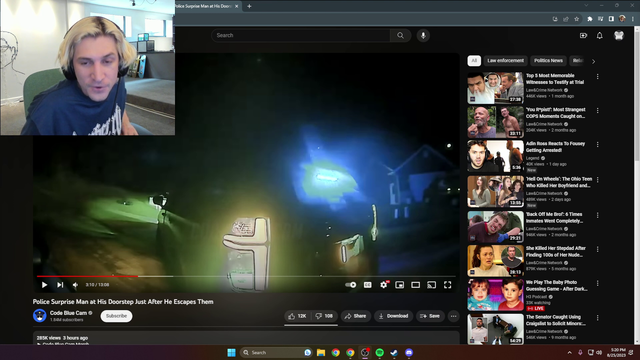
Task: Open Discord from the taskbar
Action: 409,353
